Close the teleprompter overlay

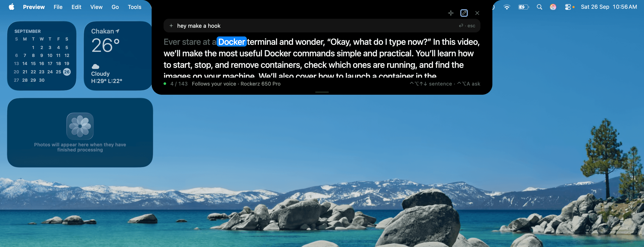click(477, 13)
